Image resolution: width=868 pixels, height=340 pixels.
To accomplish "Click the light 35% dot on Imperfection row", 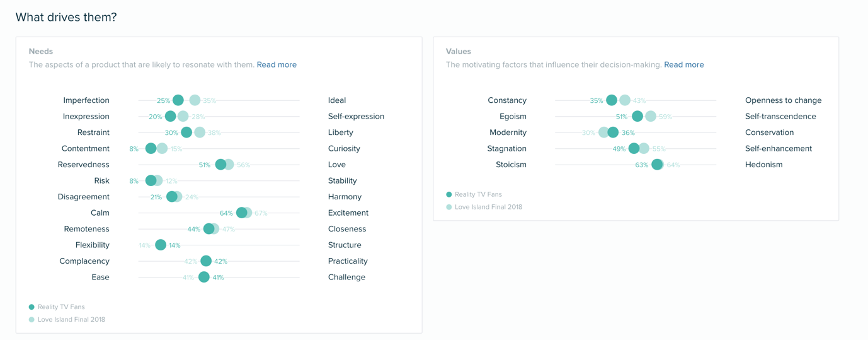I will pos(195,100).
